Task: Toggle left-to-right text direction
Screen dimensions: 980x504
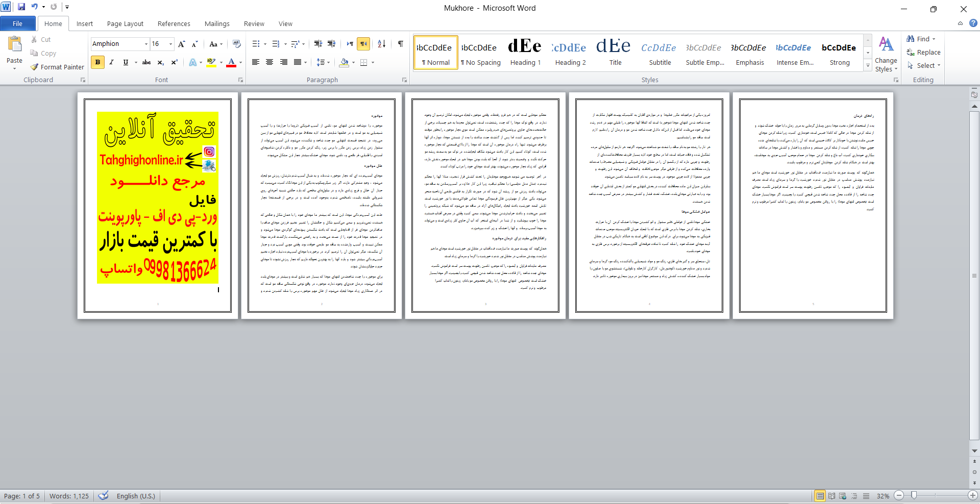Action: [350, 44]
